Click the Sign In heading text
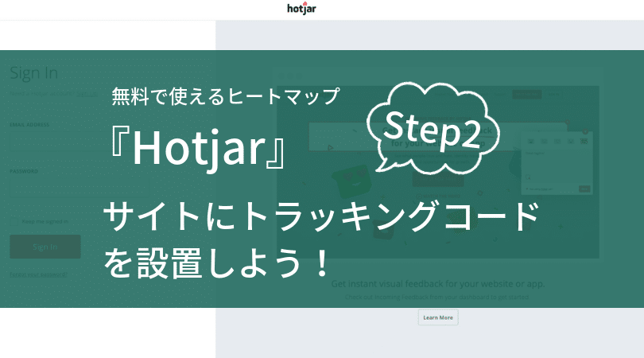 tap(33, 72)
